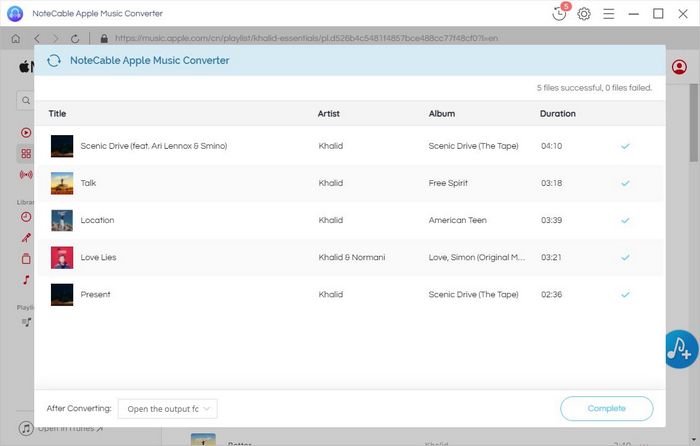
Task: Open Artists microphone icon in sidebar
Action: click(26, 238)
